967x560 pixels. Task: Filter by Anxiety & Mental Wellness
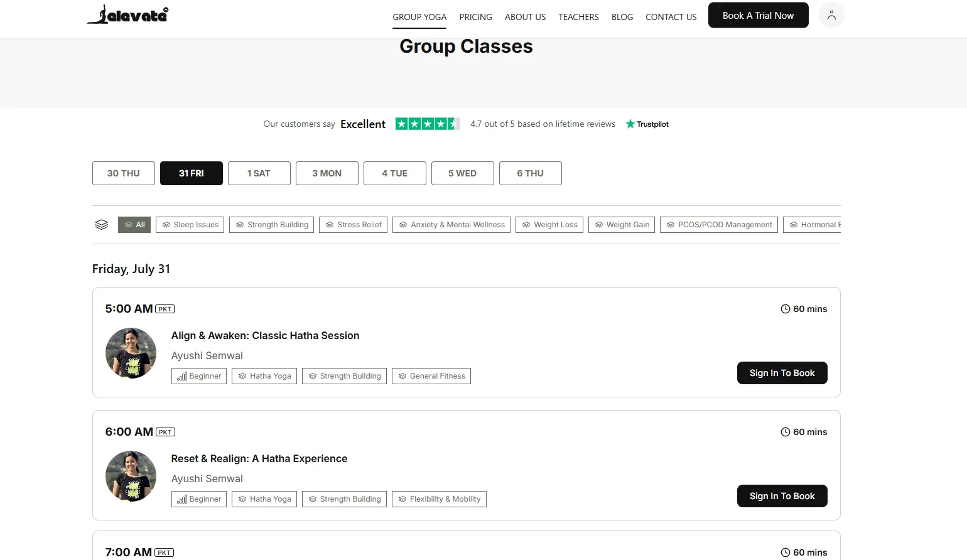tap(451, 225)
